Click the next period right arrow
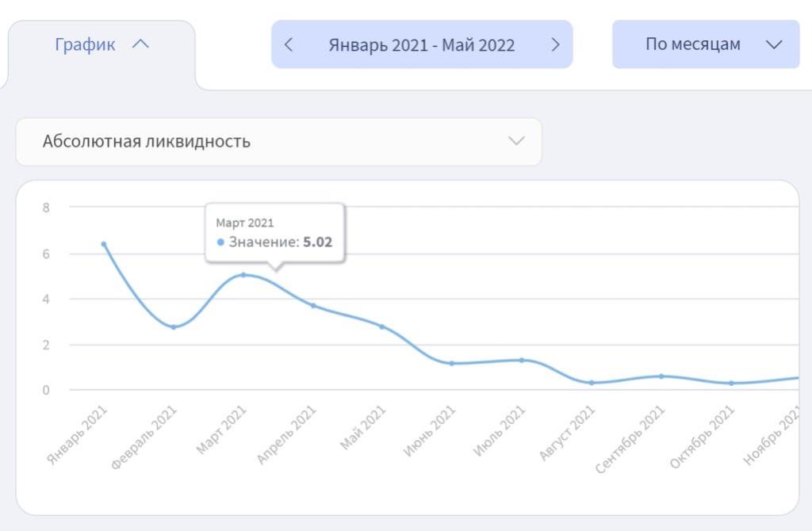Viewport: 812px width, 531px height. pos(555,44)
